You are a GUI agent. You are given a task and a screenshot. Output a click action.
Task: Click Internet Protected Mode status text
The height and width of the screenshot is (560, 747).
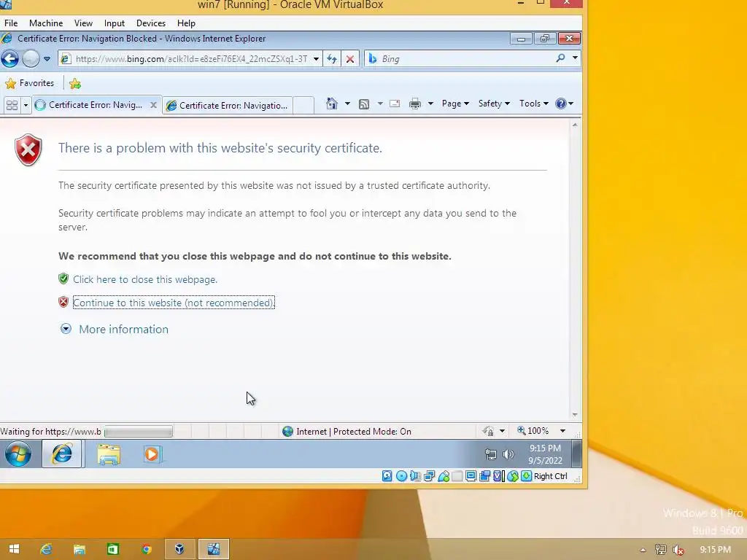354,432
